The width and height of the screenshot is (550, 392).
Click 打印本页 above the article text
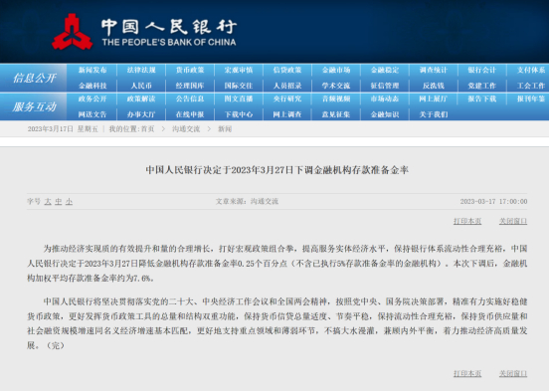[x=467, y=221]
